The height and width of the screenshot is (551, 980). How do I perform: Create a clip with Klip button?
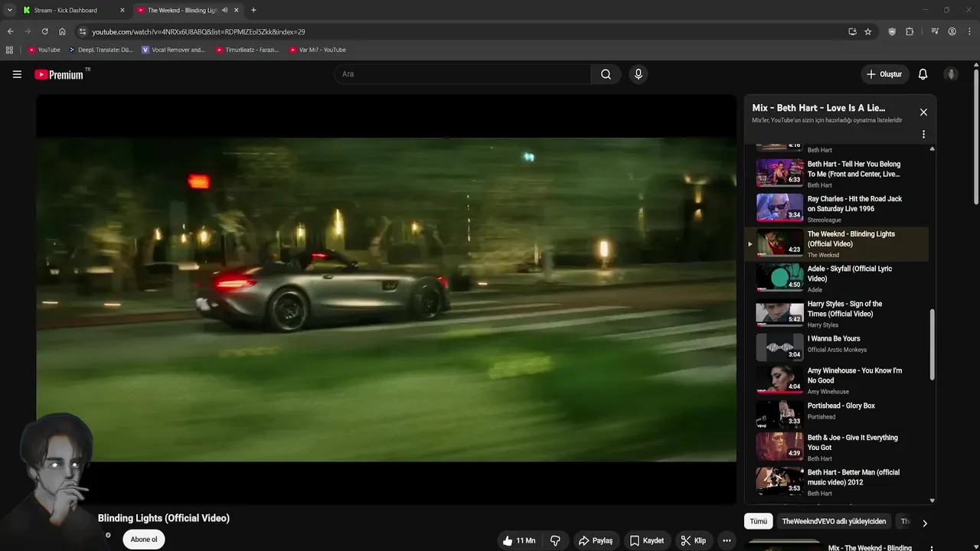[x=694, y=540]
